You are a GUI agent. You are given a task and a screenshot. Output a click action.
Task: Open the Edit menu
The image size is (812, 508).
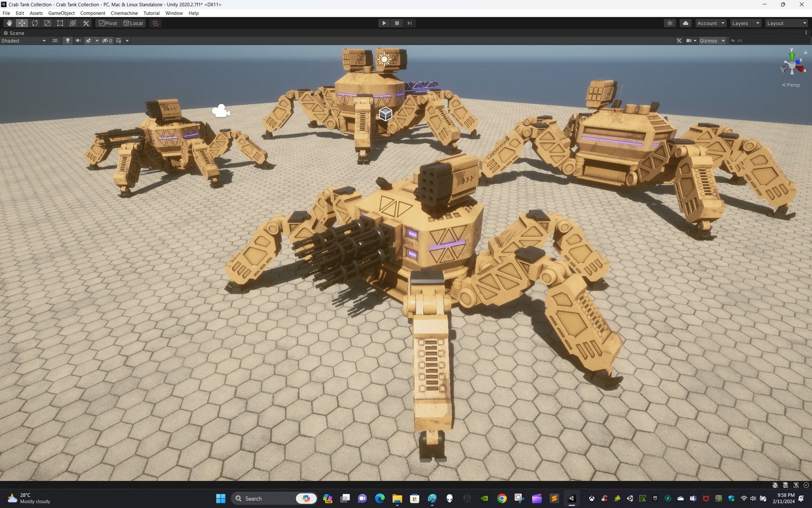pos(20,13)
